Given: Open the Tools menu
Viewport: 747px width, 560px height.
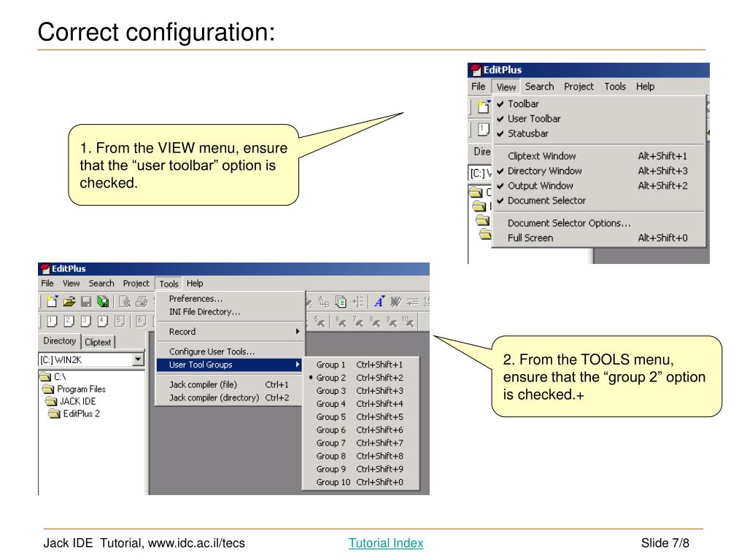Looking at the screenshot, I should (x=169, y=284).
